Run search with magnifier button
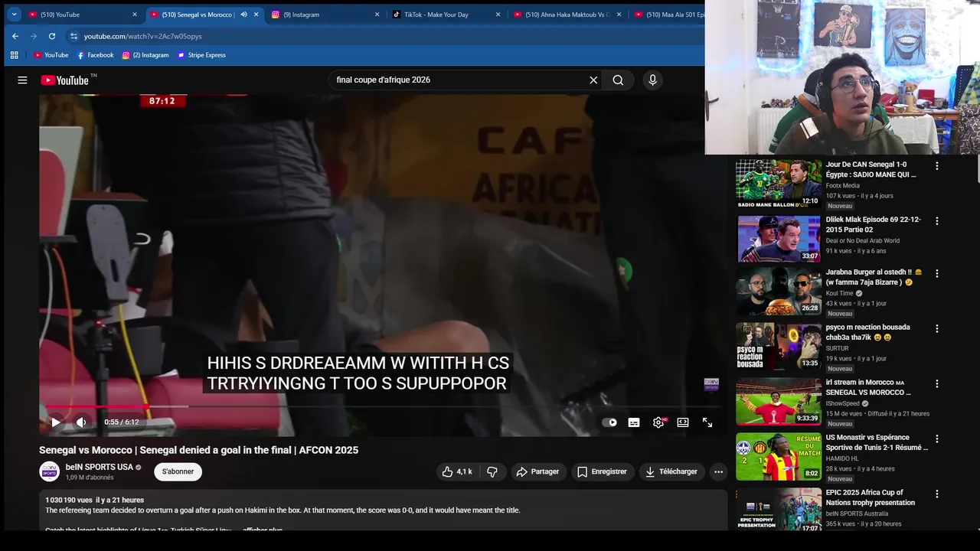Screen dimensions: 980x551 coord(618,80)
